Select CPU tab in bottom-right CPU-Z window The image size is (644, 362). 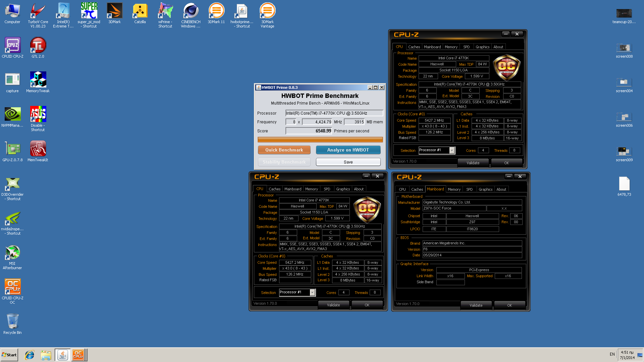click(x=402, y=189)
